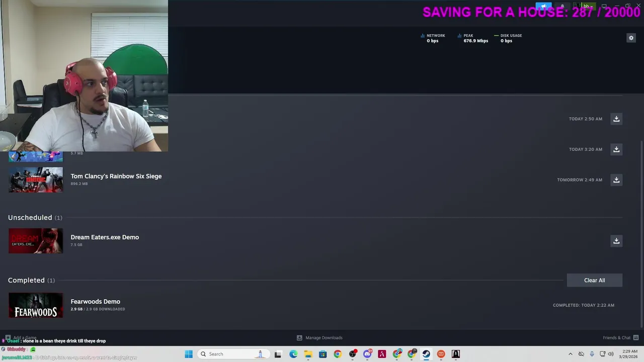Viewport: 644px width, 362px height.
Task: Start the download scheduled Today 3:20 AM
Action: (x=616, y=149)
